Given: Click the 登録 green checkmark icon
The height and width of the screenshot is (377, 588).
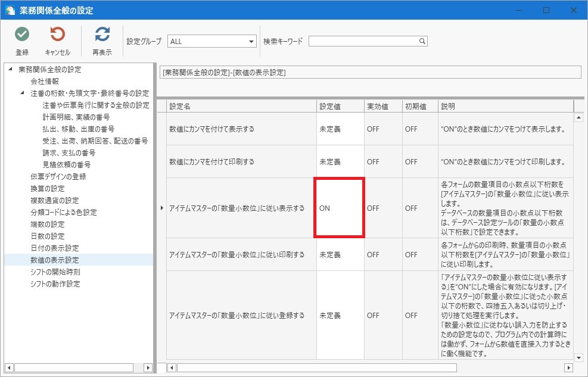Looking at the screenshot, I should point(22,35).
